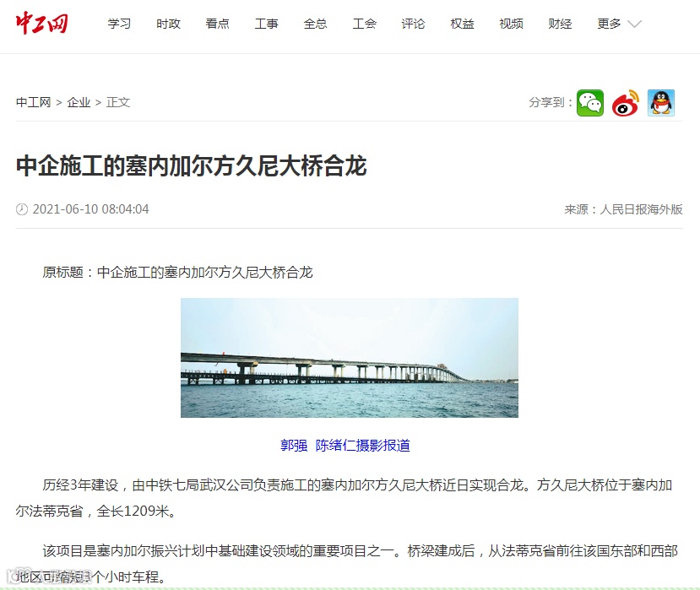The image size is (700, 590).
Task: Click the 郭强 陈绪仁摄影报道 caption link
Action: point(345,445)
